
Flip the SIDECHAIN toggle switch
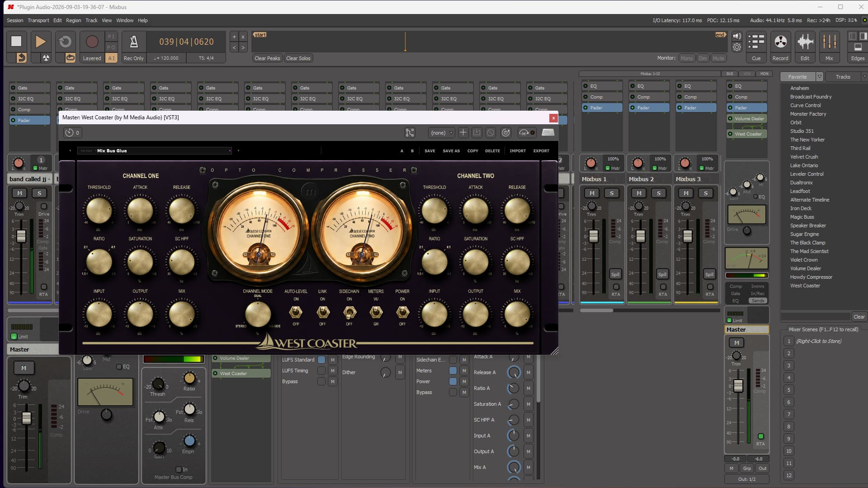pyautogui.click(x=349, y=312)
